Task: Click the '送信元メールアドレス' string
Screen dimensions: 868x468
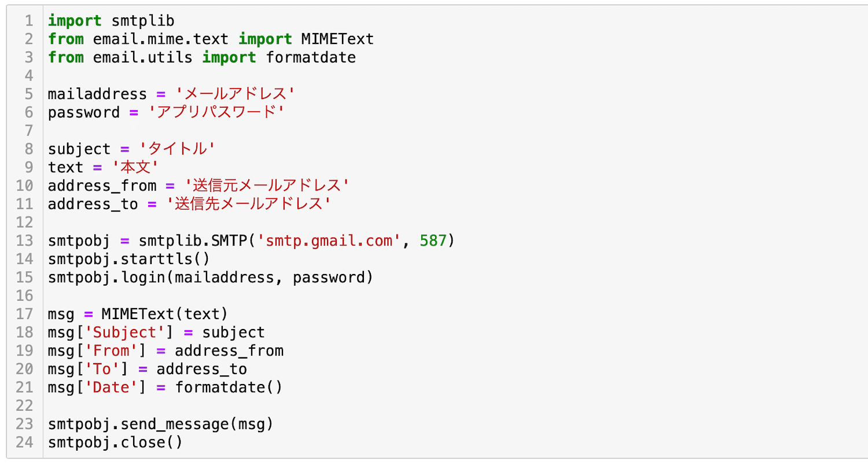Action: point(266,185)
